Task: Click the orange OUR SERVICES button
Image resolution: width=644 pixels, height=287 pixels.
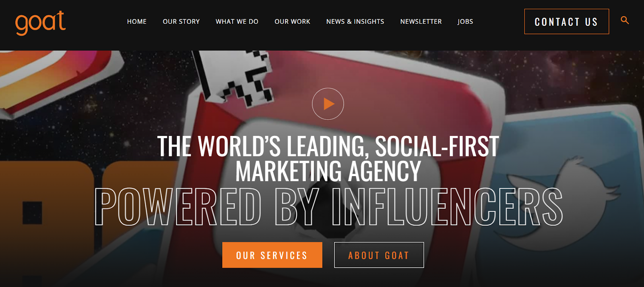Action: pos(272,255)
